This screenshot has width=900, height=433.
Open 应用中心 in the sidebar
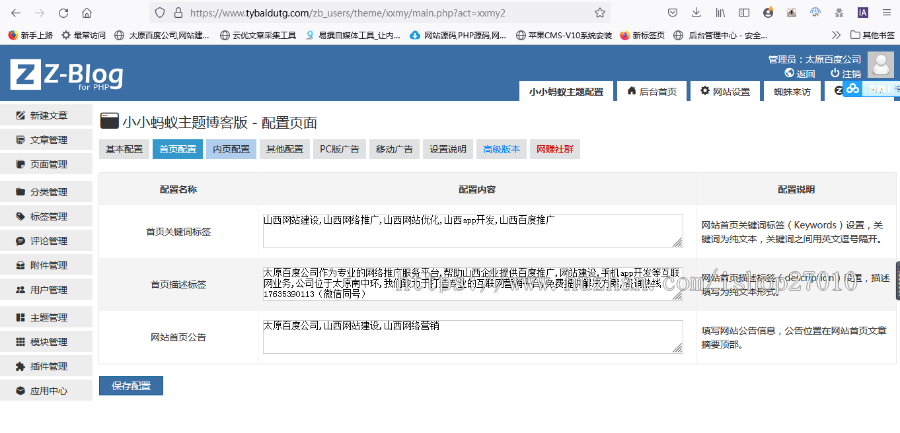(46, 391)
